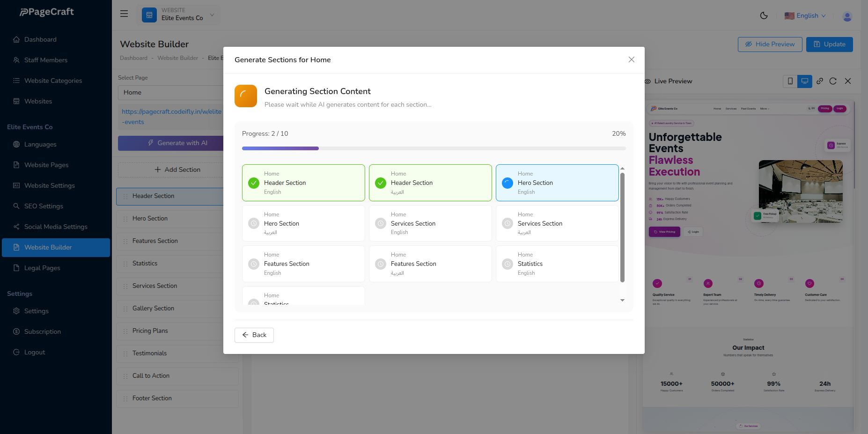Image resolution: width=868 pixels, height=434 pixels.
Task: Select completed Header Section Arabic card
Action: pyautogui.click(x=430, y=183)
